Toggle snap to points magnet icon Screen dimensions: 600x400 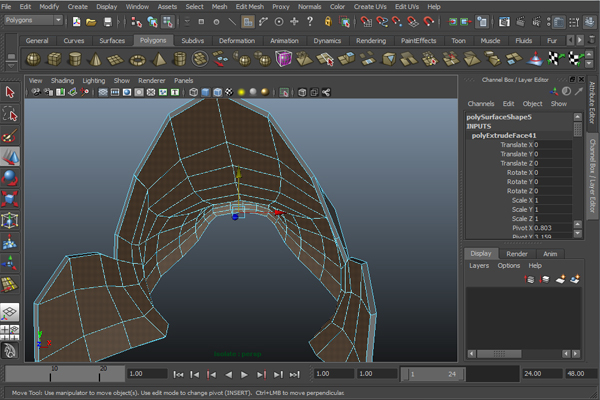[x=397, y=22]
